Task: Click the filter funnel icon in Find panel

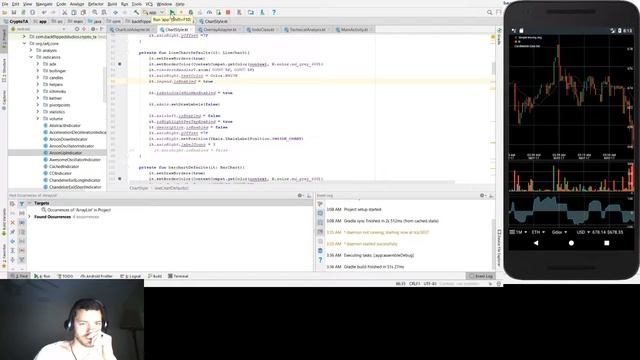Action: 22,204
